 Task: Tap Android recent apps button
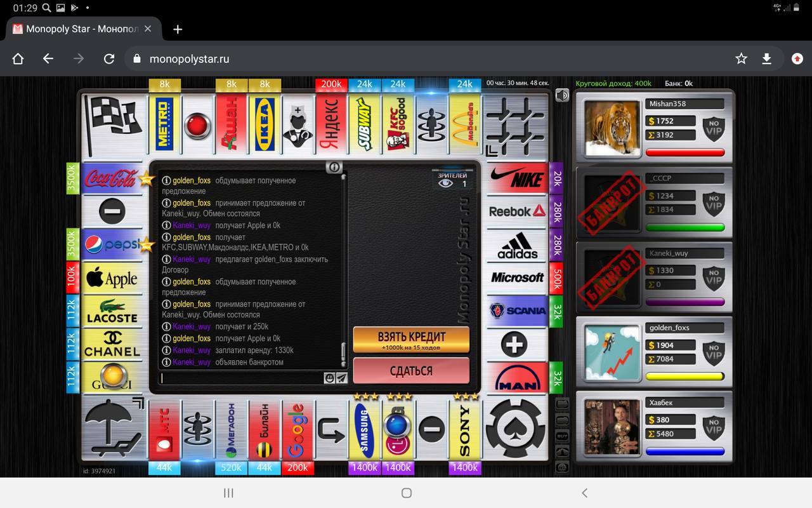coord(229,493)
